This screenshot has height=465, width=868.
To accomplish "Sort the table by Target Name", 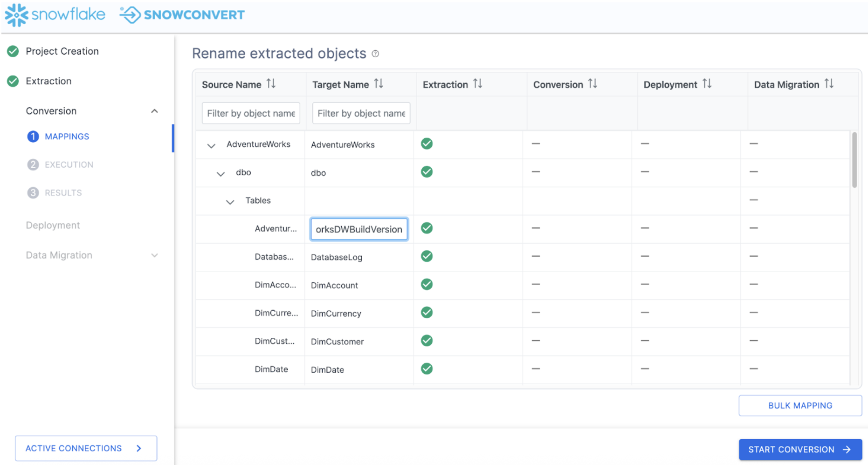I will (378, 83).
